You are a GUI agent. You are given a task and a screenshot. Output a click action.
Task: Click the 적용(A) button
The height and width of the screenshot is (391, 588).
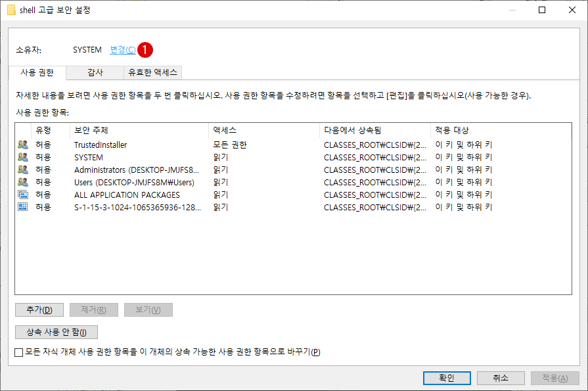(x=555, y=378)
